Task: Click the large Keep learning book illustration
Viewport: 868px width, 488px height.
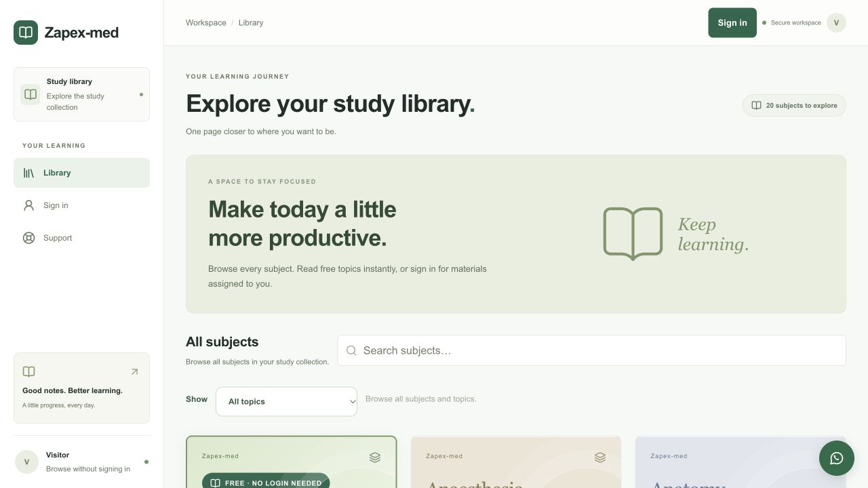Action: click(633, 234)
